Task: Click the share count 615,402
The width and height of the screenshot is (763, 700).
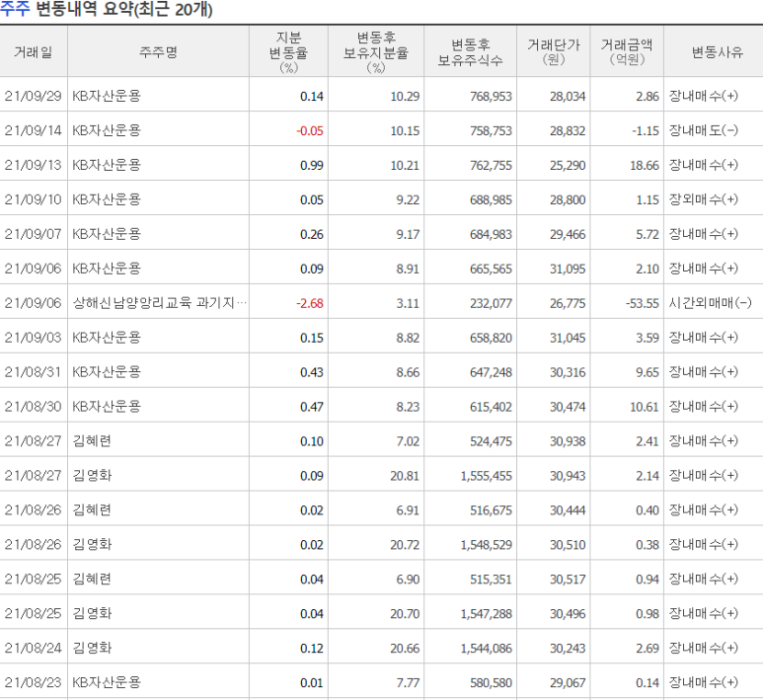Action: pos(491,407)
